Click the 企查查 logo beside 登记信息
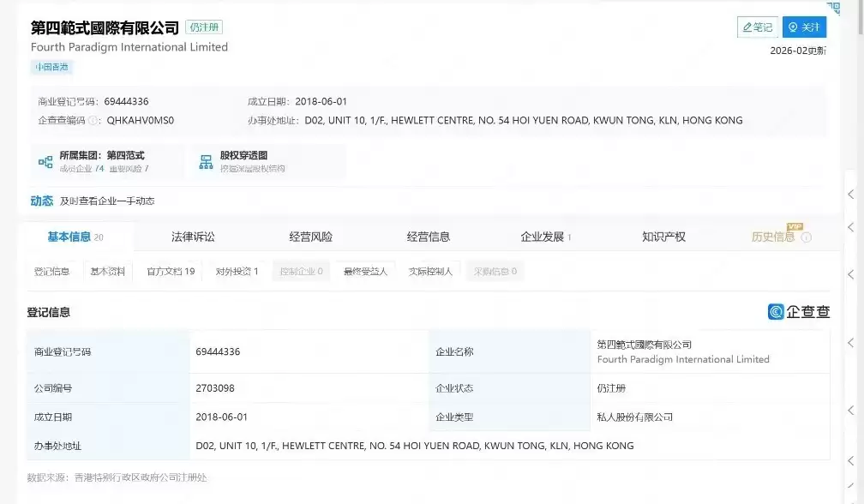The height and width of the screenshot is (504, 864). (799, 312)
